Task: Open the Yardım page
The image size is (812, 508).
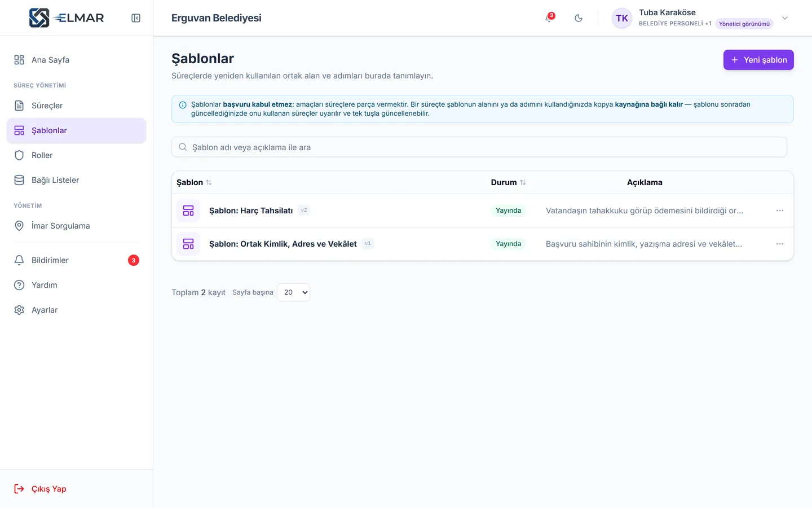Action: coord(76,285)
